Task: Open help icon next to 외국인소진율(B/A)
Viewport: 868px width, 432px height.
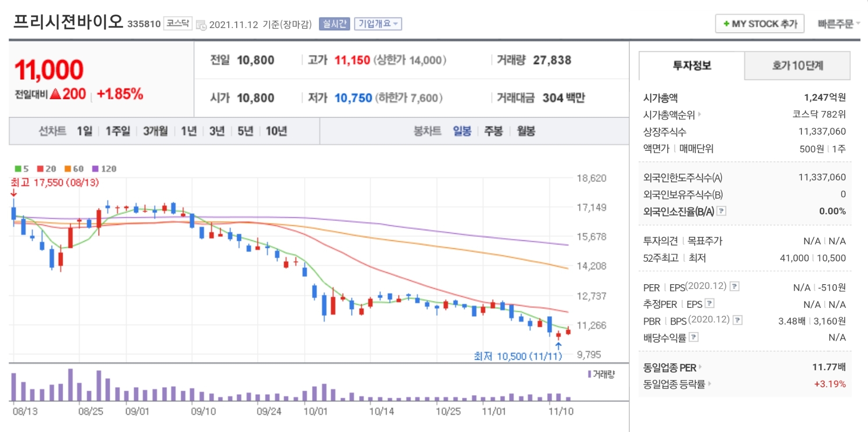Action: [x=721, y=211]
